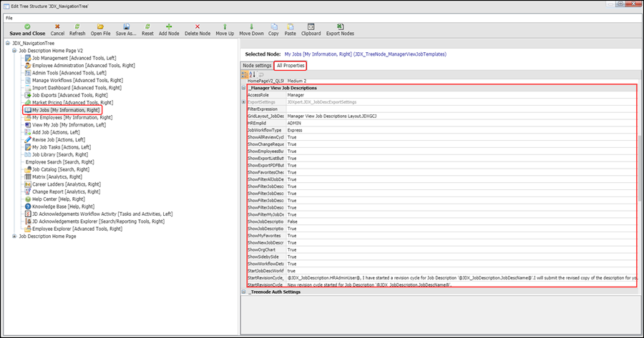The image size is (644, 338).
Task: Click the Clipboard toolbar icon
Action: point(311,26)
